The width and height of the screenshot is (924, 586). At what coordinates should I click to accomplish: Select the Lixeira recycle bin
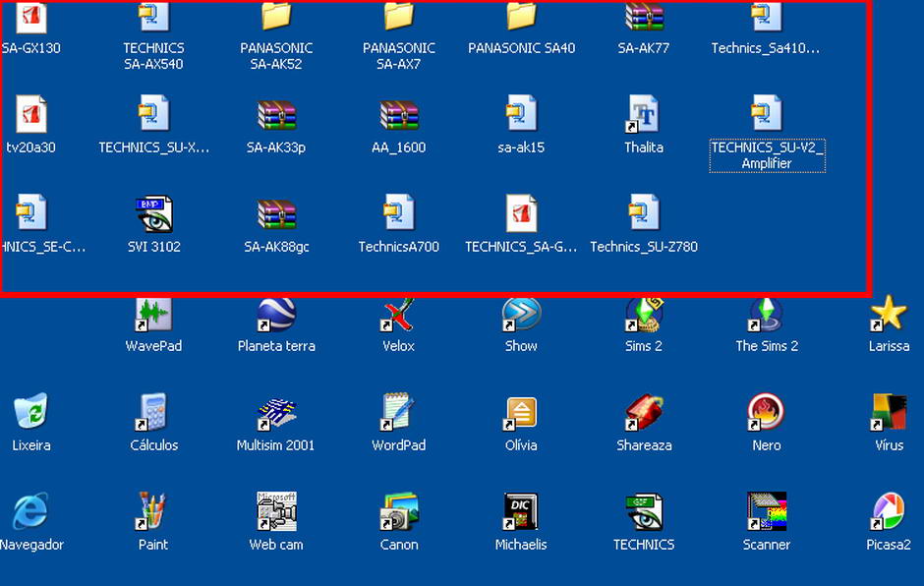30,411
